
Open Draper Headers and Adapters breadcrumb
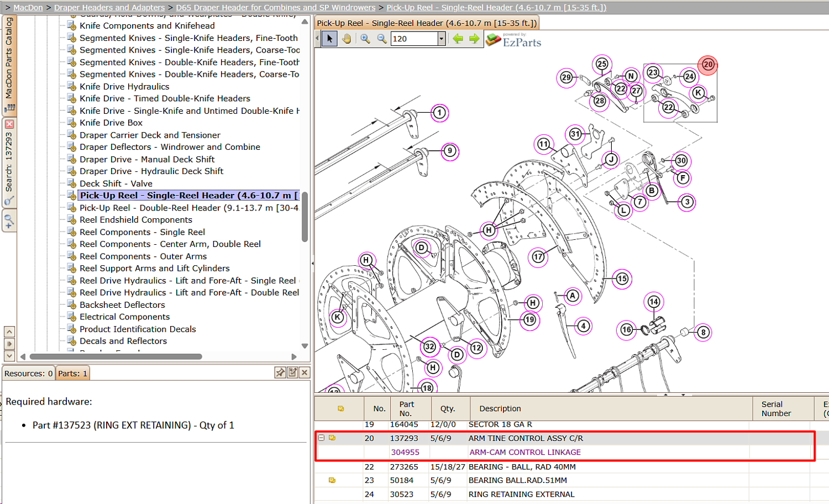point(109,8)
